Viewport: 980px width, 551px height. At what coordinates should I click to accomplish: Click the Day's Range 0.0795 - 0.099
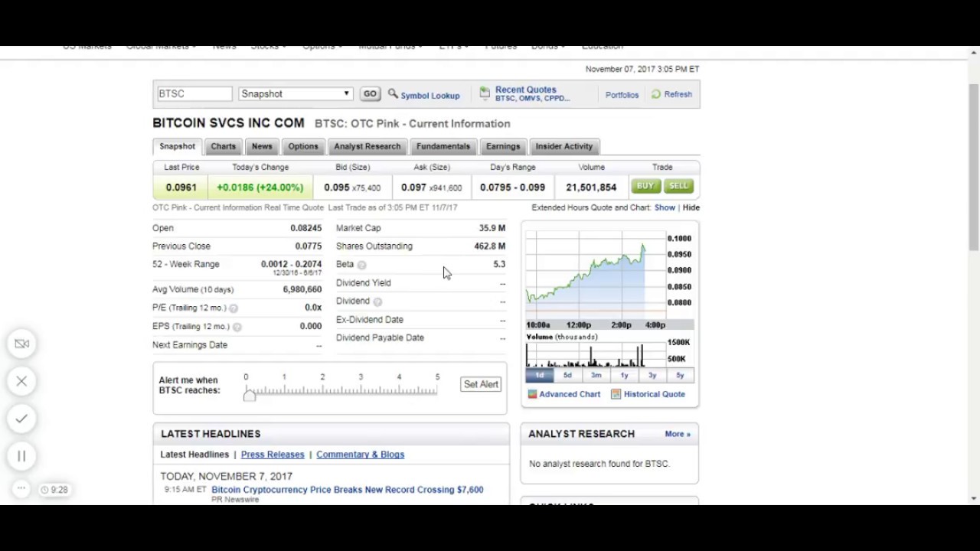512,187
